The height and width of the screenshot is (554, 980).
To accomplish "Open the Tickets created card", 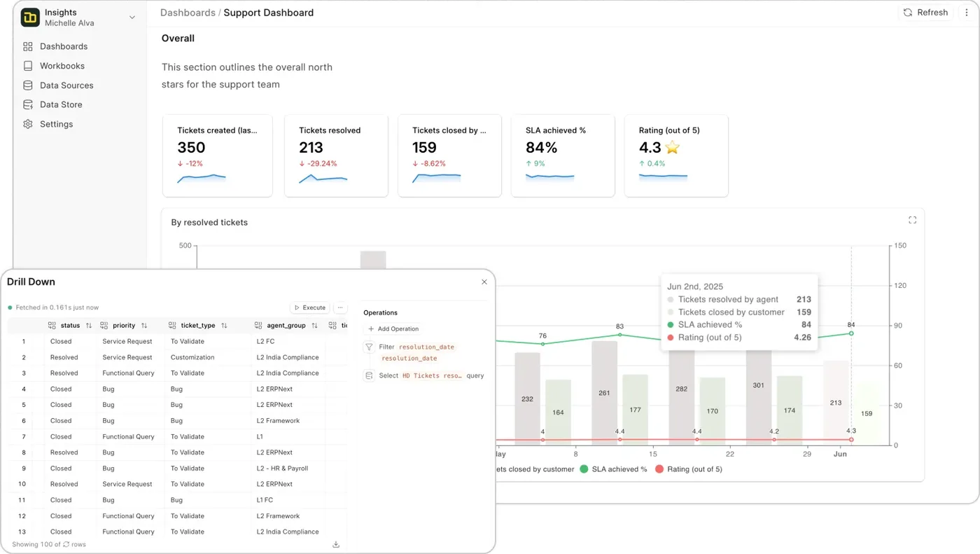I will pos(218,155).
